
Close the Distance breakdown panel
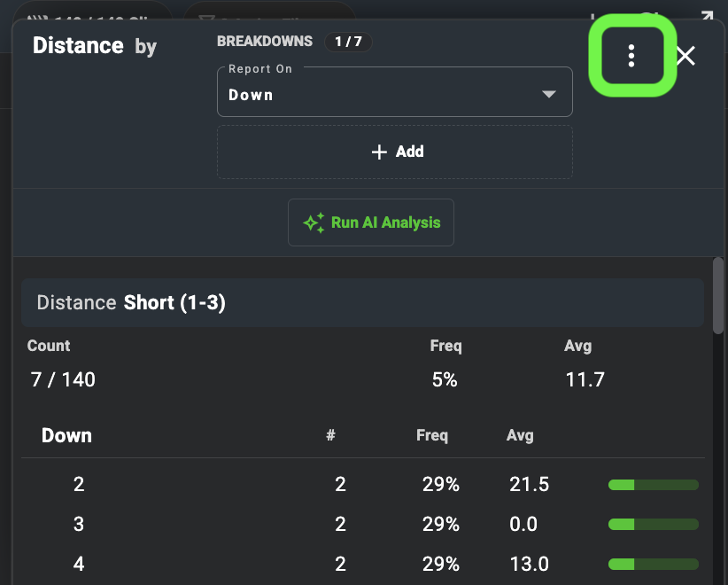tap(685, 56)
